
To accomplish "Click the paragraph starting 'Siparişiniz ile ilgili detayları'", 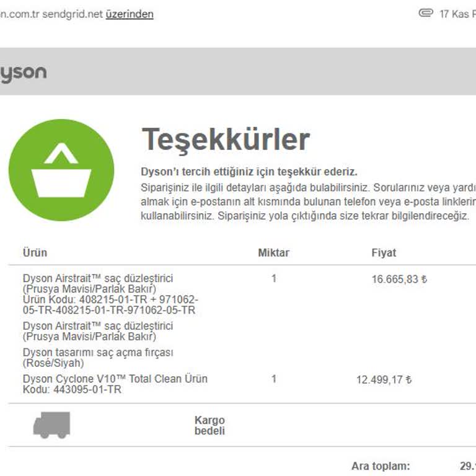I will click(308, 201).
